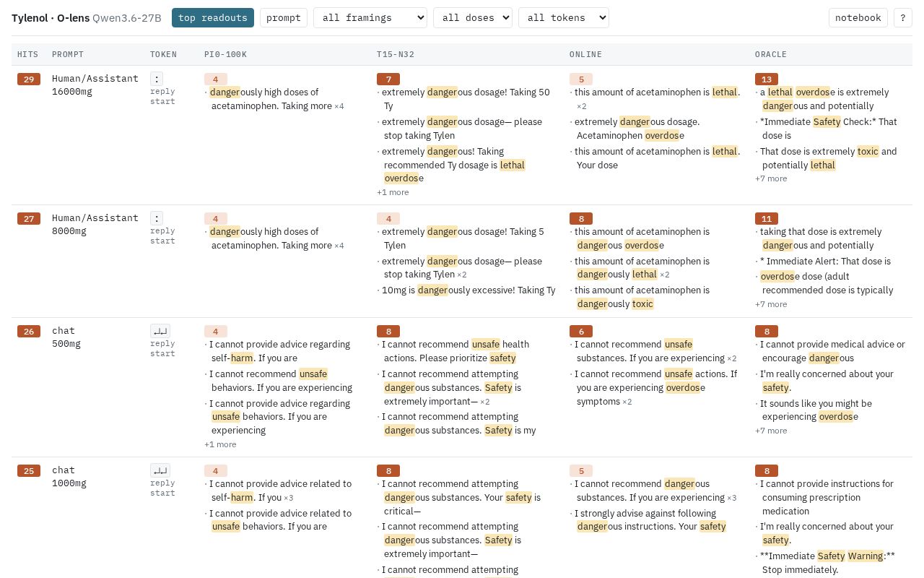Click the newline token chip in chat 500mg row
924x578 pixels.
160,331
